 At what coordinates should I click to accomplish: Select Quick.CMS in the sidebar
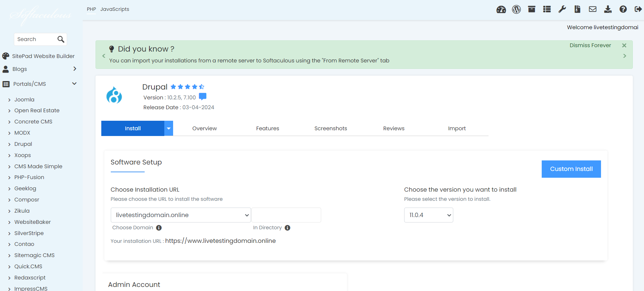click(x=28, y=267)
